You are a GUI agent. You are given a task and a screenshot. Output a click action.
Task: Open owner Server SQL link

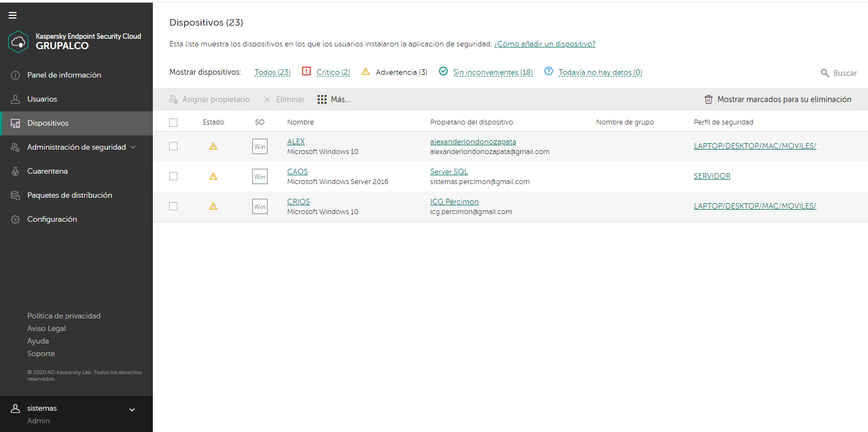point(449,171)
